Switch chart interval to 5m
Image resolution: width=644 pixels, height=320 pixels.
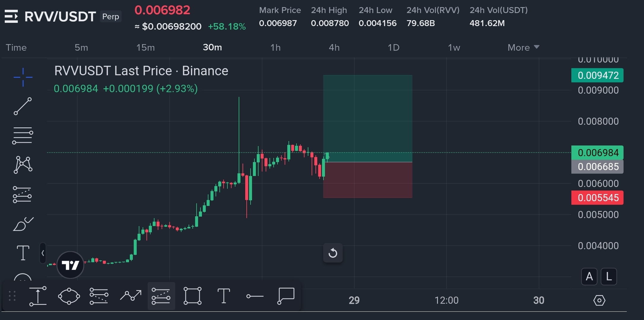click(81, 47)
